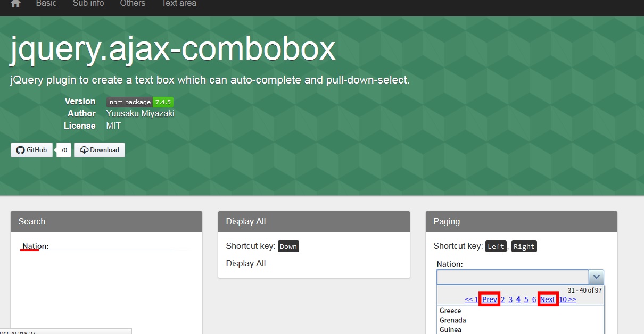Viewport: 644px width, 334px height.
Task: Jump to last page via 10 >>
Action: click(567, 299)
